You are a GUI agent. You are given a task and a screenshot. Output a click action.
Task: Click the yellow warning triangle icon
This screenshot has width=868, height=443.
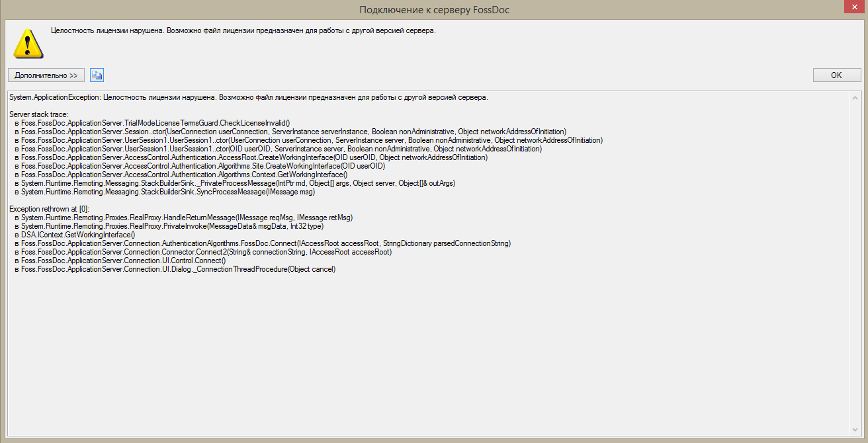(28, 43)
